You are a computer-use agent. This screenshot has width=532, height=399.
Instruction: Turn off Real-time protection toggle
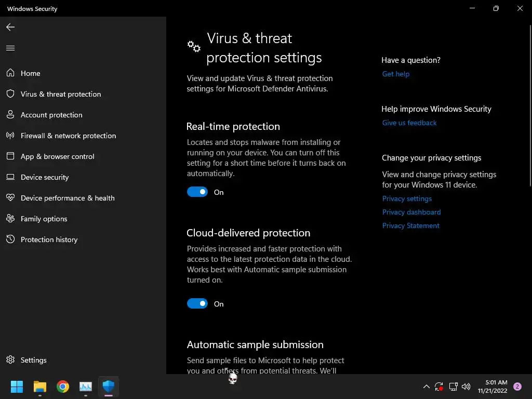197,192
